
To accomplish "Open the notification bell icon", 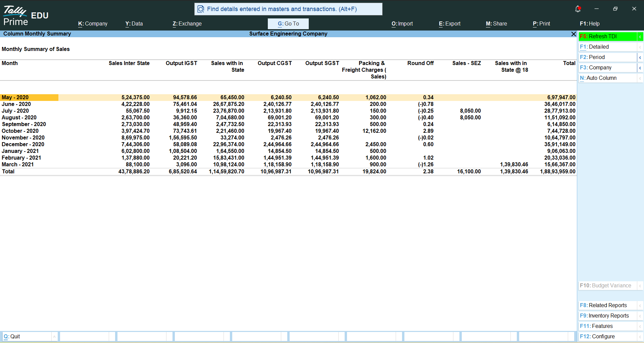I will pyautogui.click(x=578, y=9).
